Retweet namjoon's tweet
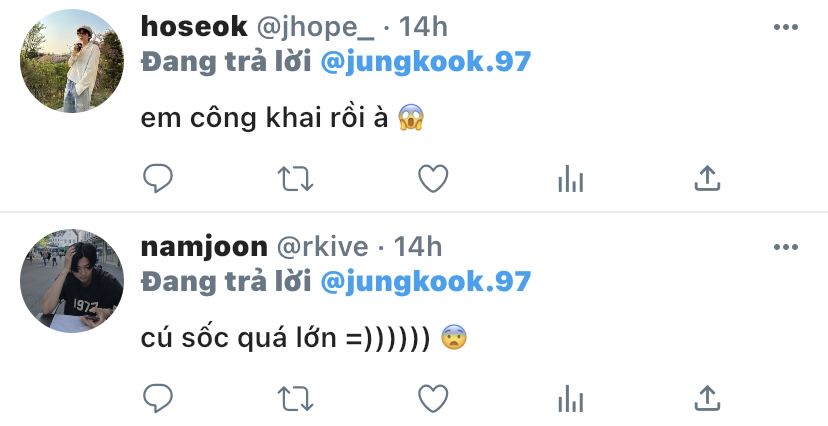Screen dimensions: 828x426 tap(295, 399)
